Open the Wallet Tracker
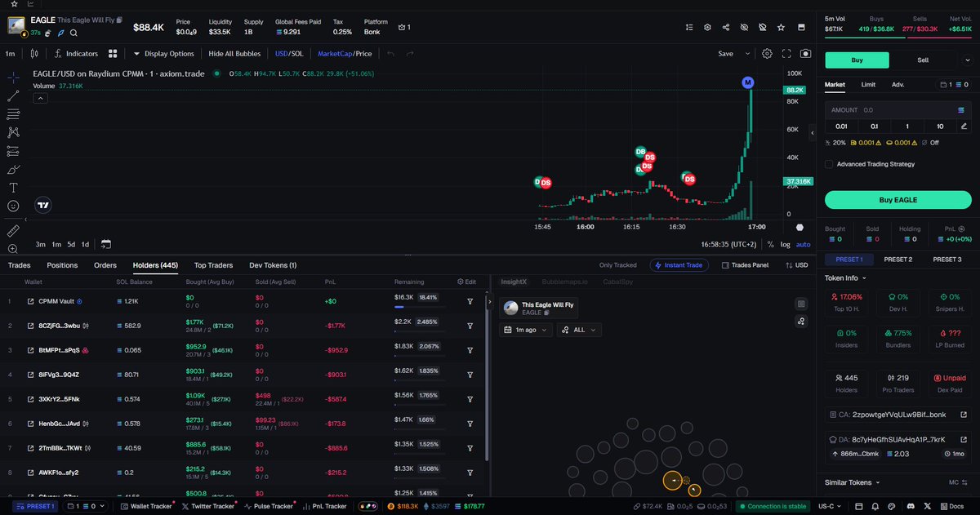Screen dimensions: 980x515 (146, 507)
